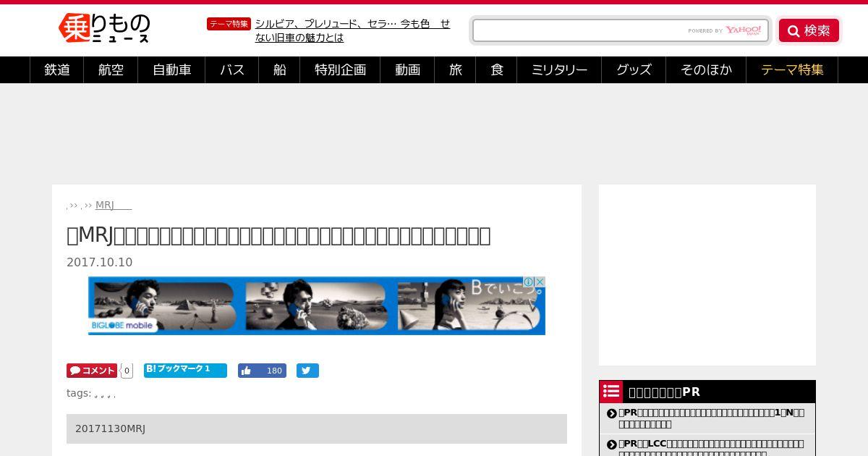Click the article date 2017.10.10
Screen dimensions: 868x456
click(100, 262)
